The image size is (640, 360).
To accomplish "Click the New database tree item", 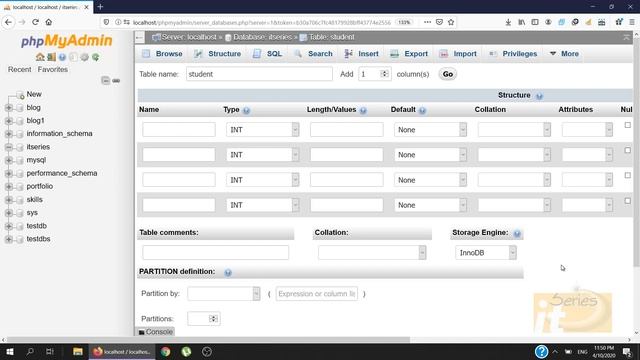I will [34, 94].
